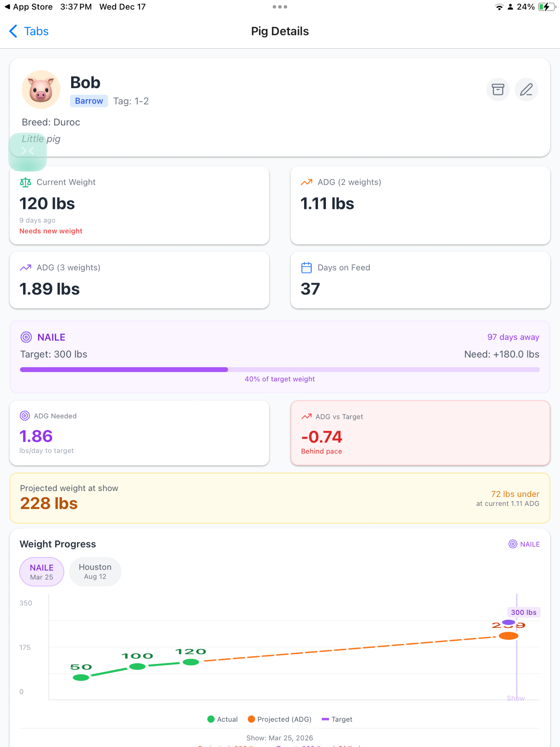Tap Bob's pig avatar image
This screenshot has width=560, height=747.
coord(41,90)
